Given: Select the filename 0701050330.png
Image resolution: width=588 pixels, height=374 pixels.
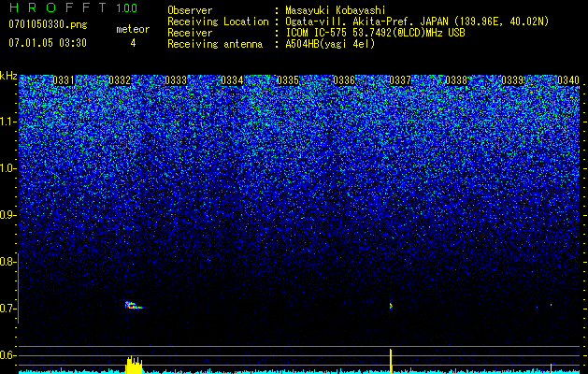Looking at the screenshot, I should (x=48, y=24).
